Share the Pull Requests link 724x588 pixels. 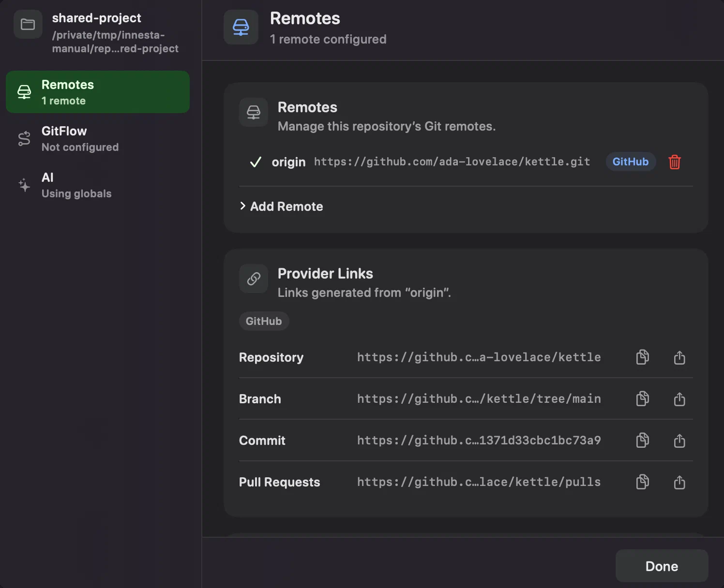(679, 482)
